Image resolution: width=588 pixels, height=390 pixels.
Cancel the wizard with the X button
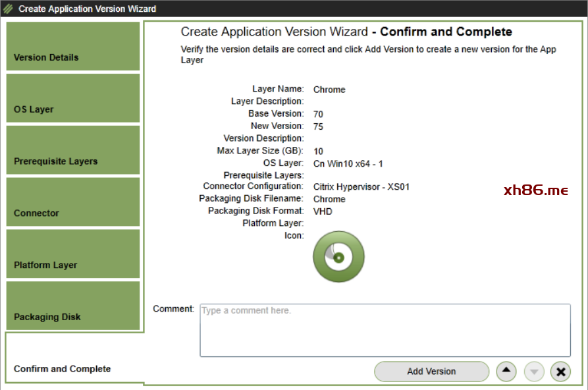click(x=560, y=372)
